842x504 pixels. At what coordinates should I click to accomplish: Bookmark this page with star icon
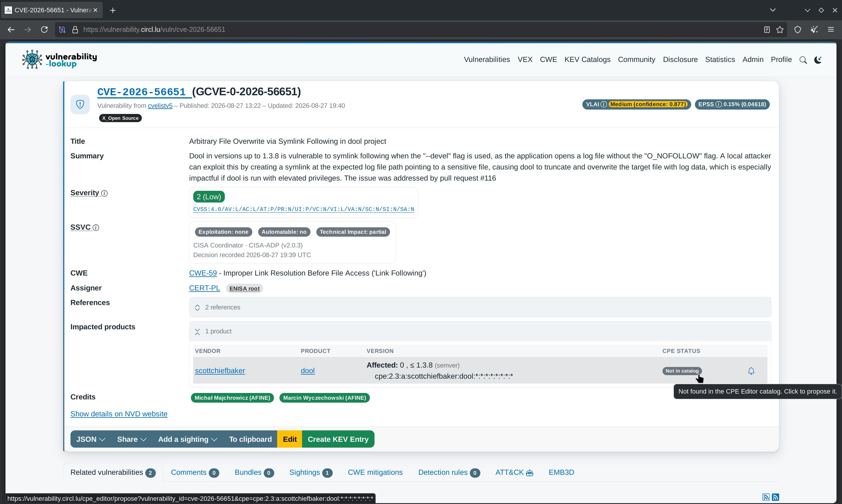click(x=780, y=30)
